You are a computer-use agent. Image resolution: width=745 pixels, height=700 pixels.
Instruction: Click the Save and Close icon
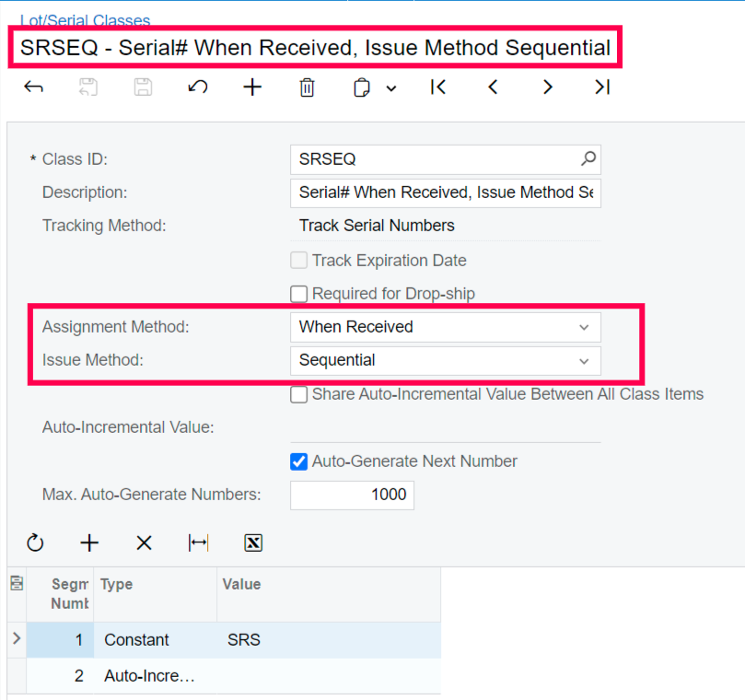(87, 87)
